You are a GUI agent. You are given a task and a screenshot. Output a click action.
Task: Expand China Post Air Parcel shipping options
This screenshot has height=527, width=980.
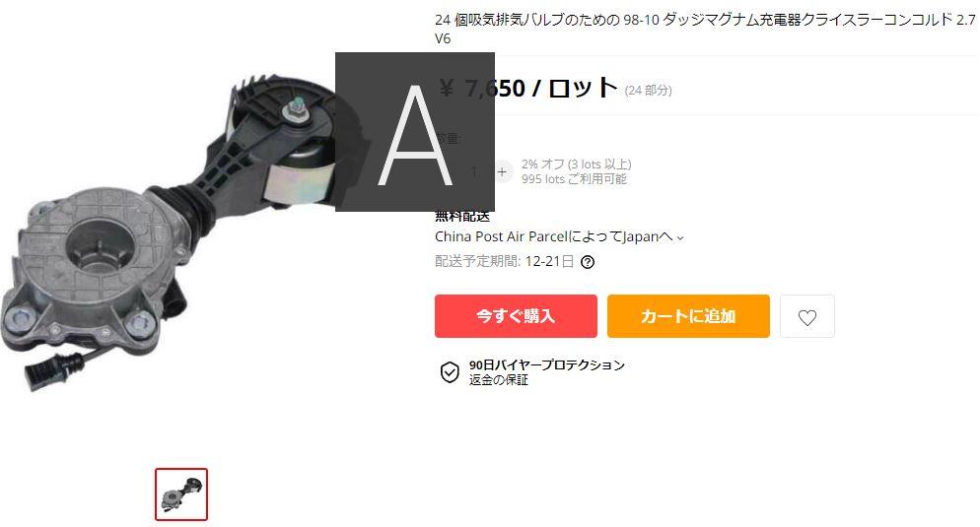(x=559, y=236)
